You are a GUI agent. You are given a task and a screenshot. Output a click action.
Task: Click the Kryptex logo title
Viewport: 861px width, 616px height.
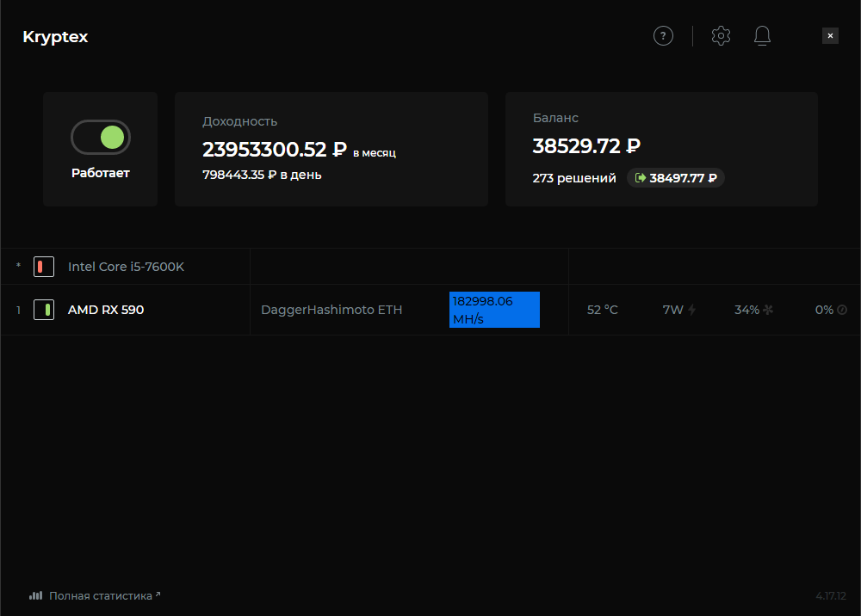coord(55,37)
